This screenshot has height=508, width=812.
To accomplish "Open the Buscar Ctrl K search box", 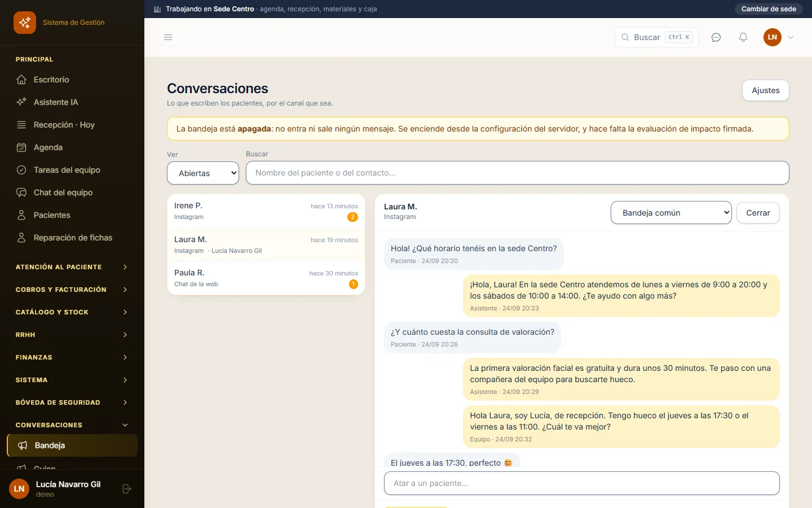I will (657, 37).
